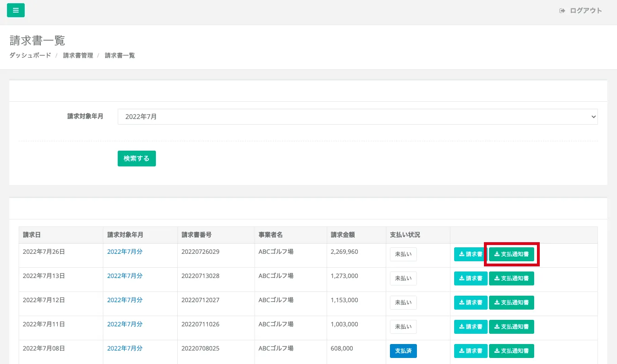617x364 pixels.
Task: Click the logout (ログアウト) link
Action: pos(581,11)
